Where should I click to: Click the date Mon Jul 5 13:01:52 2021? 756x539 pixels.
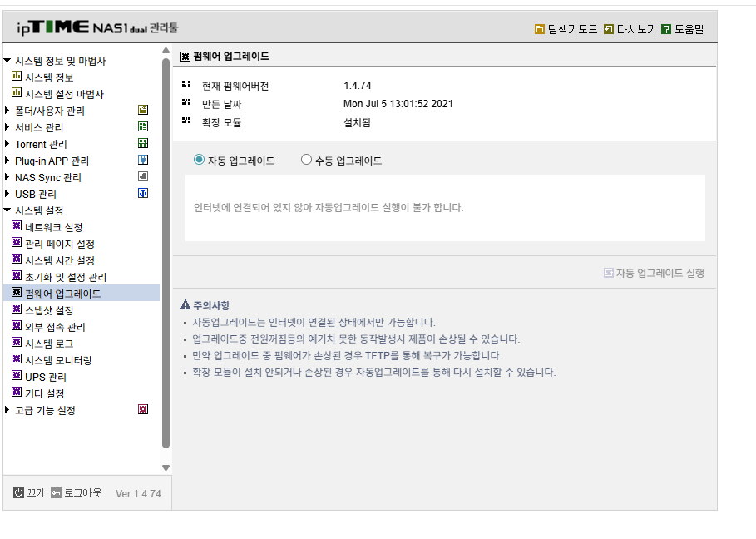point(398,104)
